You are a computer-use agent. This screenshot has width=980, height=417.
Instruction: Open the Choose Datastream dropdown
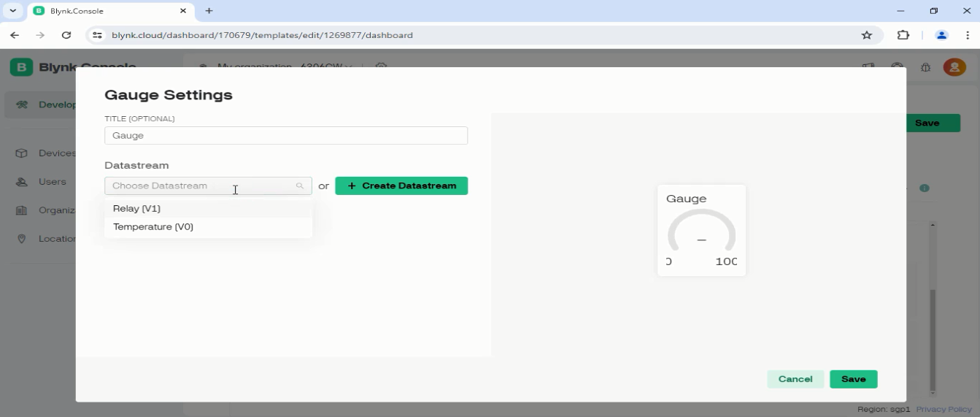(x=201, y=186)
